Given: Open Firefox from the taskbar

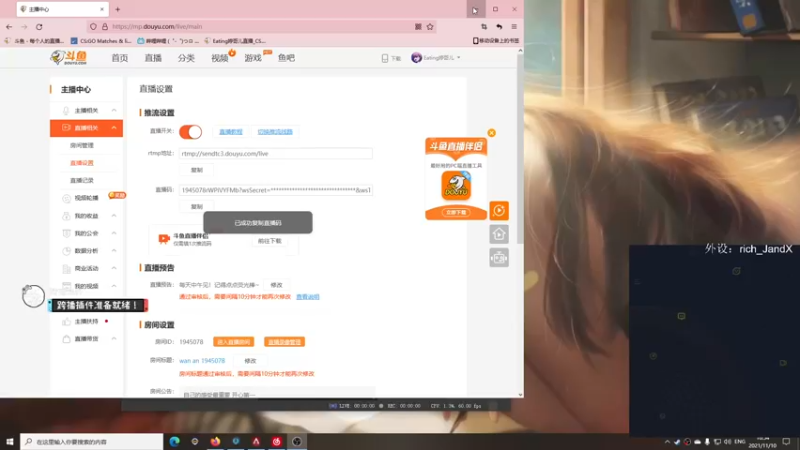Looking at the screenshot, I should 215,441.
